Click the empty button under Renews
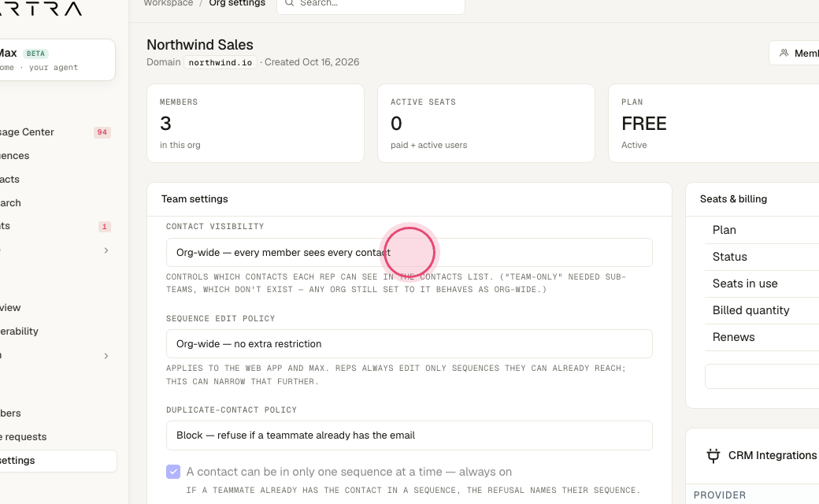The width and height of the screenshot is (819, 504). click(762, 376)
